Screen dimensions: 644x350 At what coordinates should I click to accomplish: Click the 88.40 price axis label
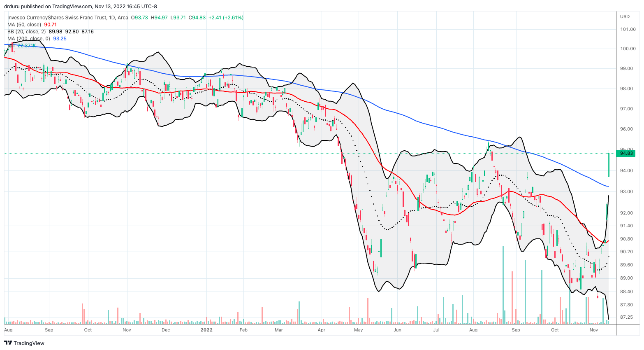[x=626, y=292]
